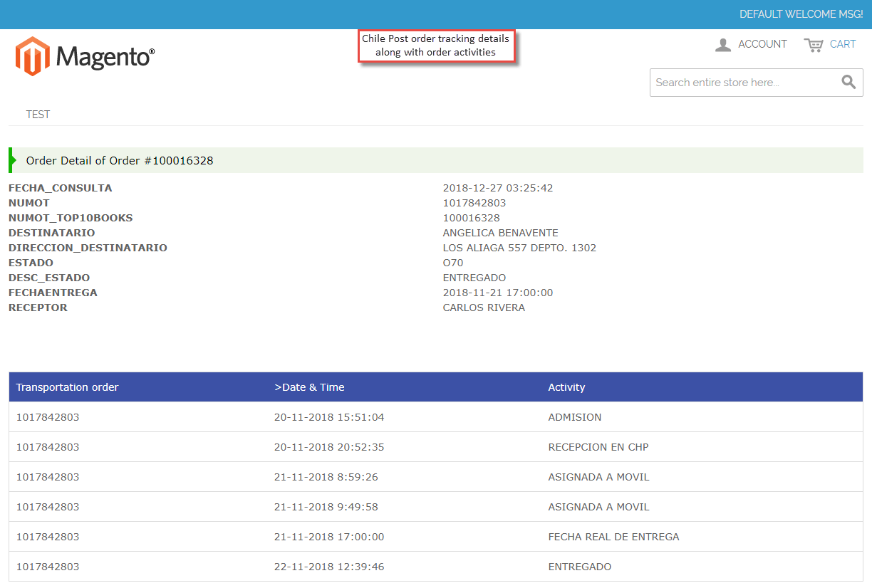Click the Order #100016328 heading
This screenshot has height=588, width=872.
click(118, 160)
